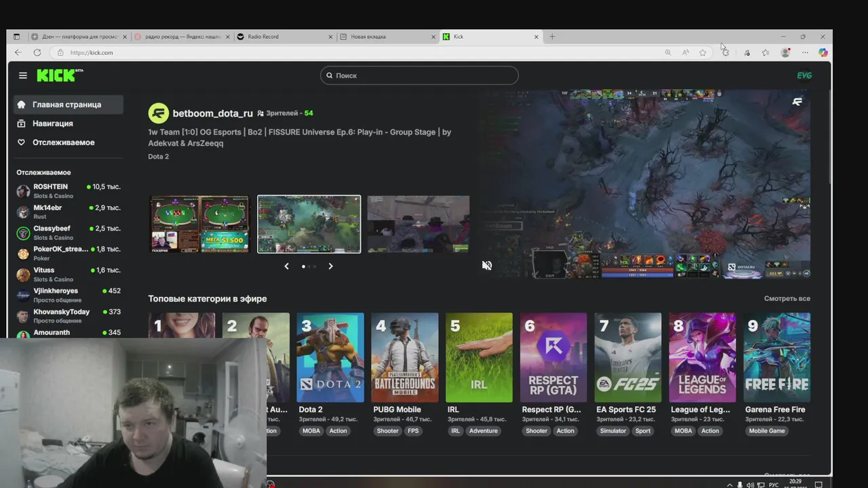Open PokerOK_strea... followed channel
The height and width of the screenshot is (488, 868).
click(x=68, y=253)
